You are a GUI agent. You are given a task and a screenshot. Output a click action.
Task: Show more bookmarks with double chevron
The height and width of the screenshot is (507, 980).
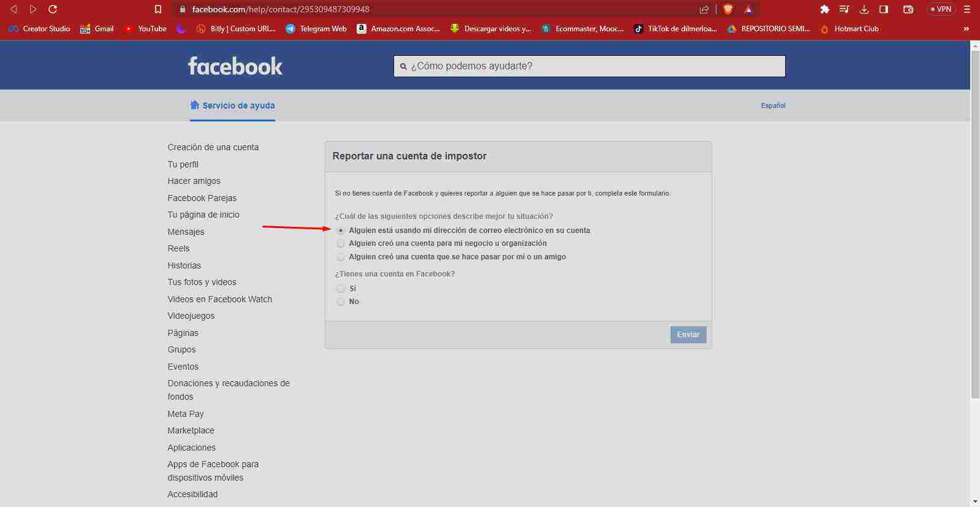point(966,29)
